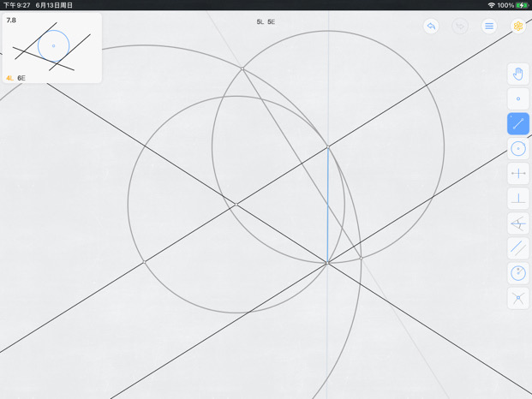
Task: Select the Point tool
Action: (x=518, y=98)
